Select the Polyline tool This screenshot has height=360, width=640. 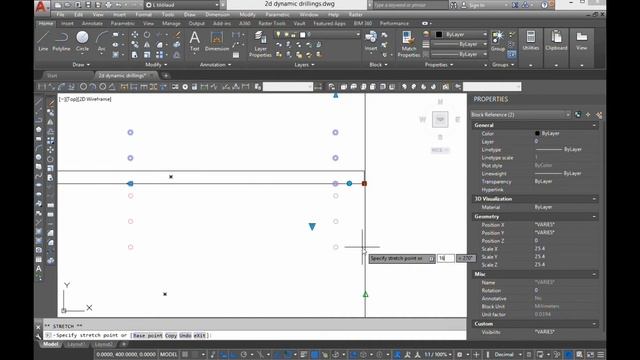pos(61,41)
